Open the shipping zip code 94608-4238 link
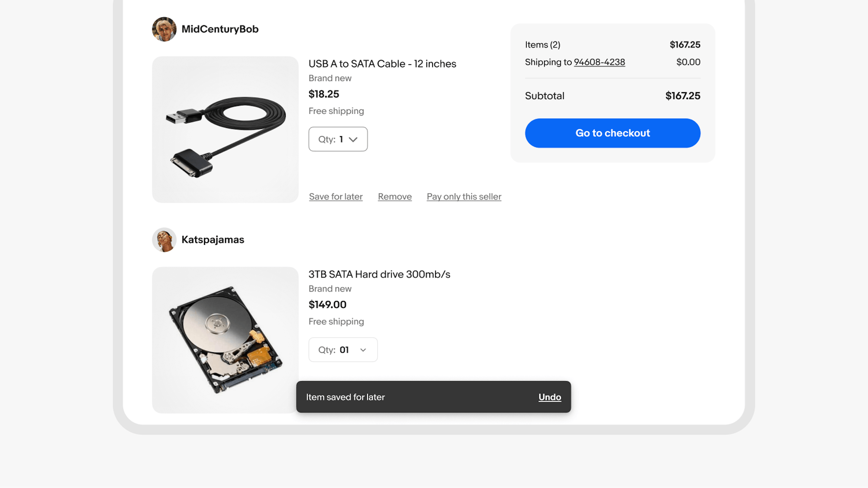 tap(599, 62)
